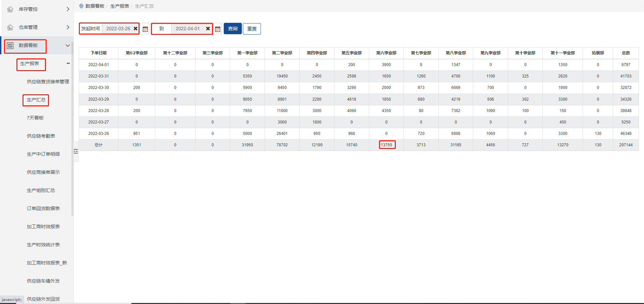644x304 pixels.
Task: Click the 库存管控 sidebar icon
Action: [10, 9]
